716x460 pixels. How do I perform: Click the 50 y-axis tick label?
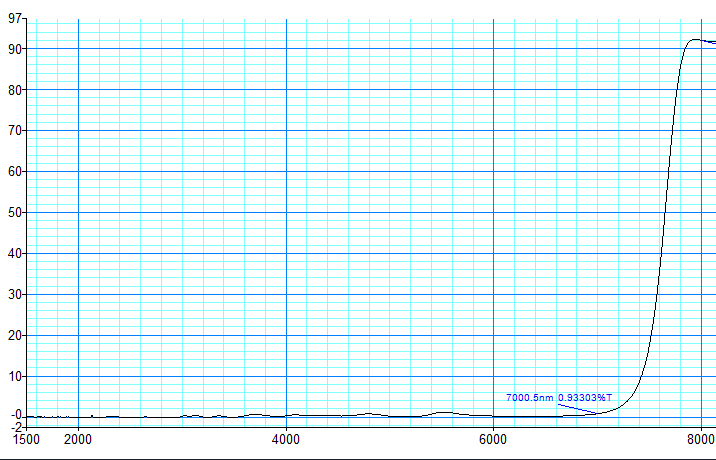[x=14, y=212]
